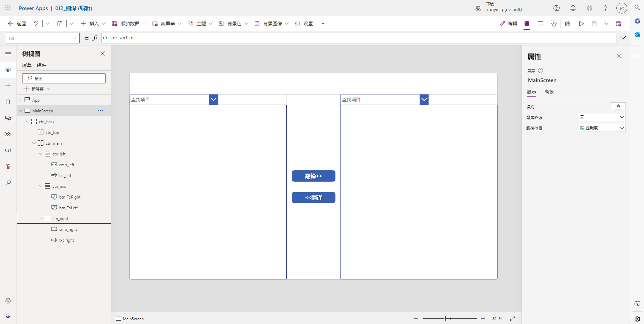The image size is (644, 324).
Task: Click the tree view search field
Action: [x=64, y=78]
